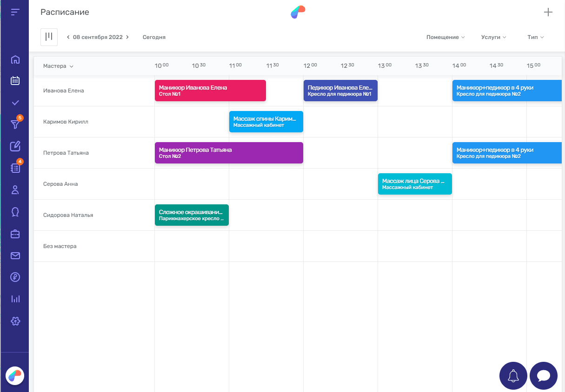The image size is (565, 392).
Task: Expand the hamburger sidebar menu
Action: (15, 12)
